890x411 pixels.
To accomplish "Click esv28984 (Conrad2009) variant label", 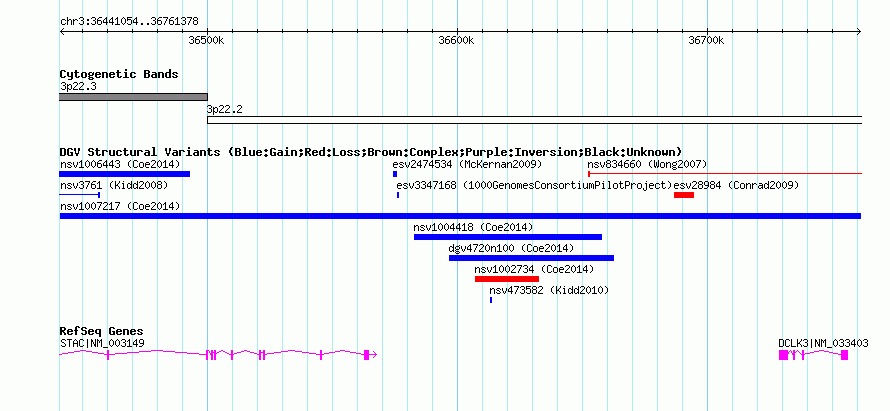I will (x=736, y=185).
